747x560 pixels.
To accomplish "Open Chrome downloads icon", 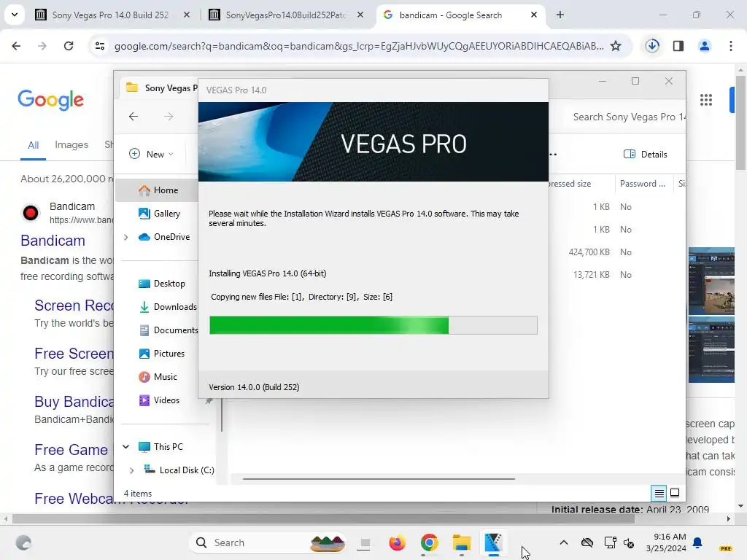I will 652,46.
